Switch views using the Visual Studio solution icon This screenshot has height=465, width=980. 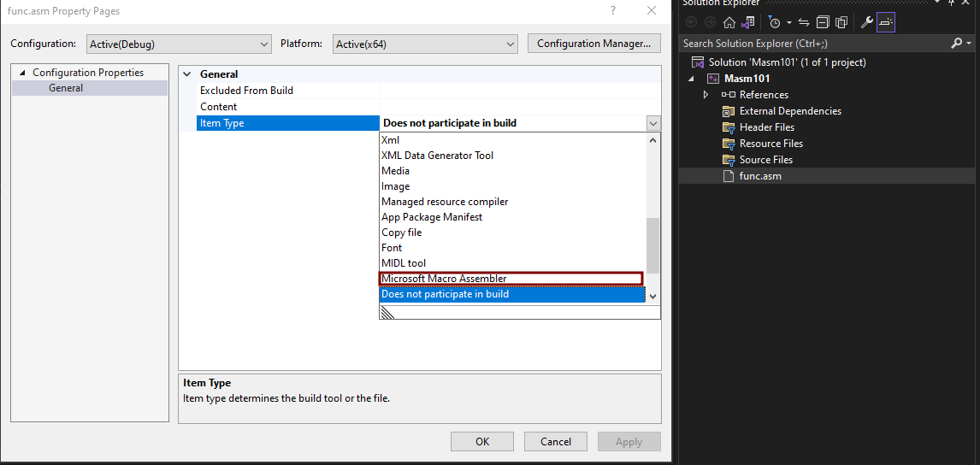[x=748, y=22]
